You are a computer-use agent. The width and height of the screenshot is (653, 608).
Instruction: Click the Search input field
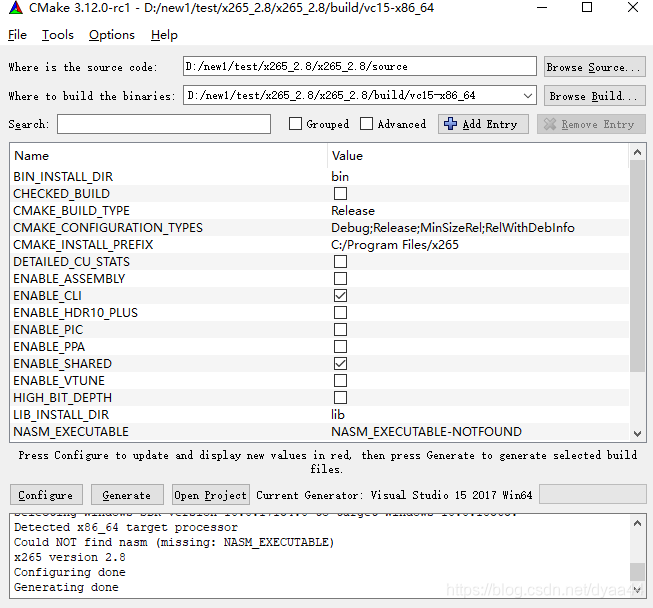click(164, 124)
